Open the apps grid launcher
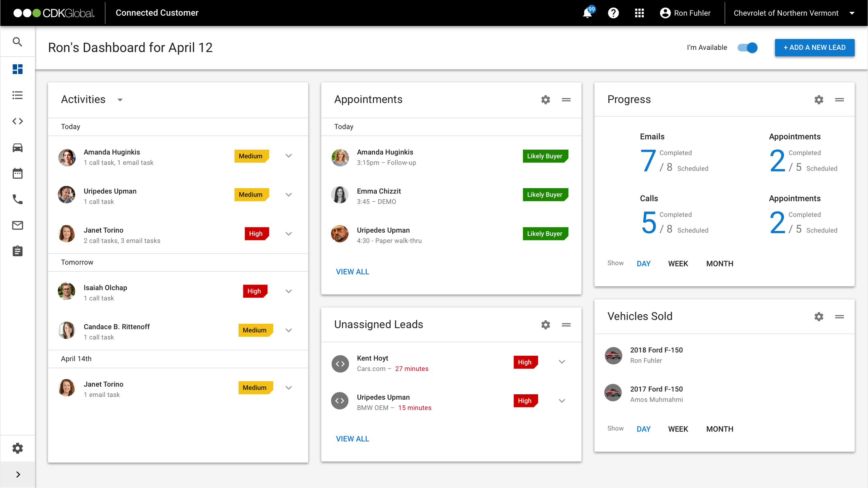Screen dimensions: 868x488 click(640, 13)
